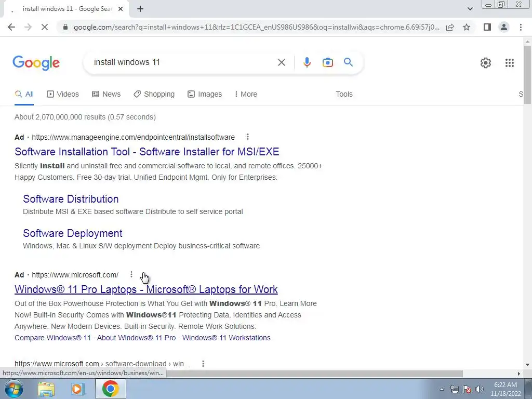Image resolution: width=532 pixels, height=399 pixels.
Task: Search by voice microphone
Action: pyautogui.click(x=307, y=62)
